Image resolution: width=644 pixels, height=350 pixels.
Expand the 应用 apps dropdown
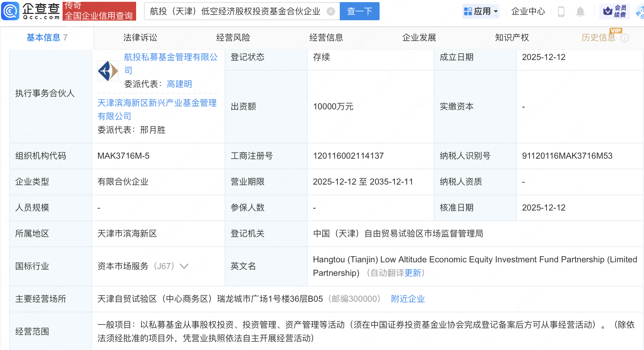pos(481,11)
